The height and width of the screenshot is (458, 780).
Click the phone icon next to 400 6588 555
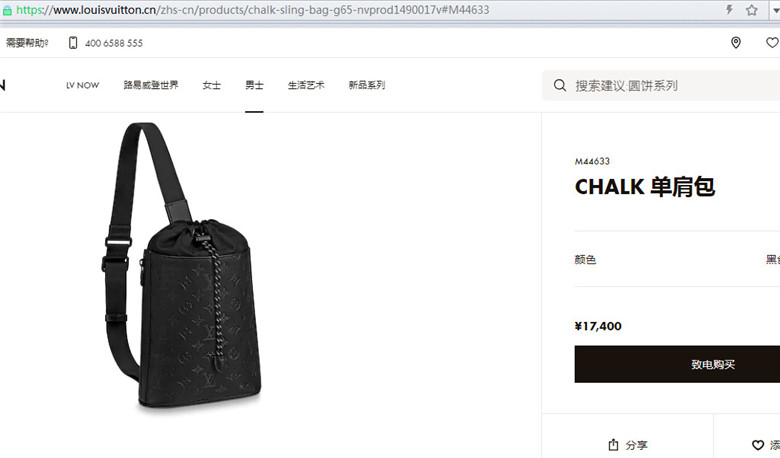(73, 43)
